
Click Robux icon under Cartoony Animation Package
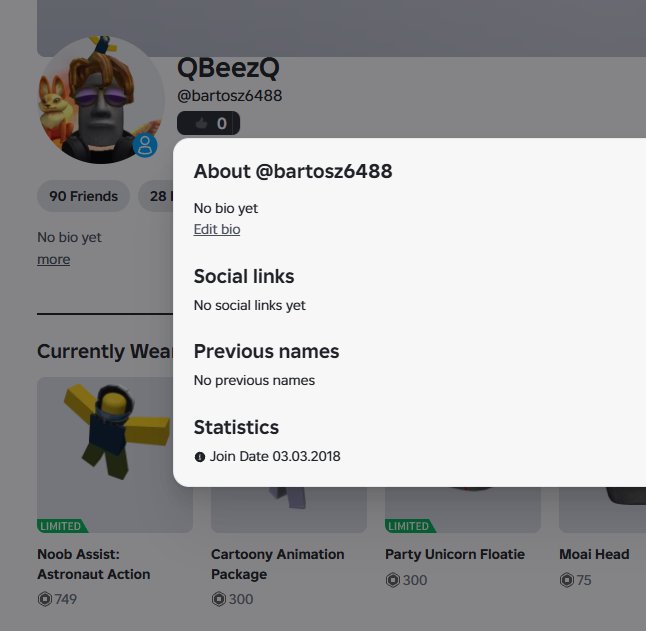[x=219, y=599]
